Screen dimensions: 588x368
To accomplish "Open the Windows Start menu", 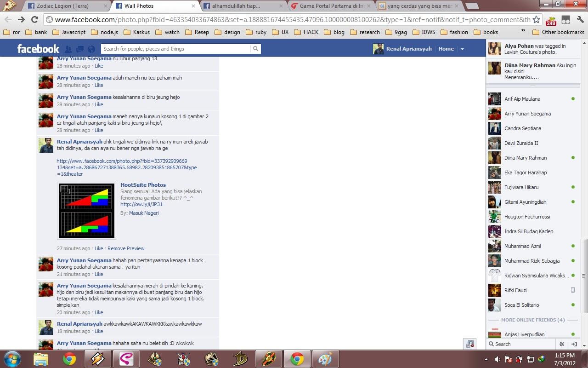I will [12, 358].
